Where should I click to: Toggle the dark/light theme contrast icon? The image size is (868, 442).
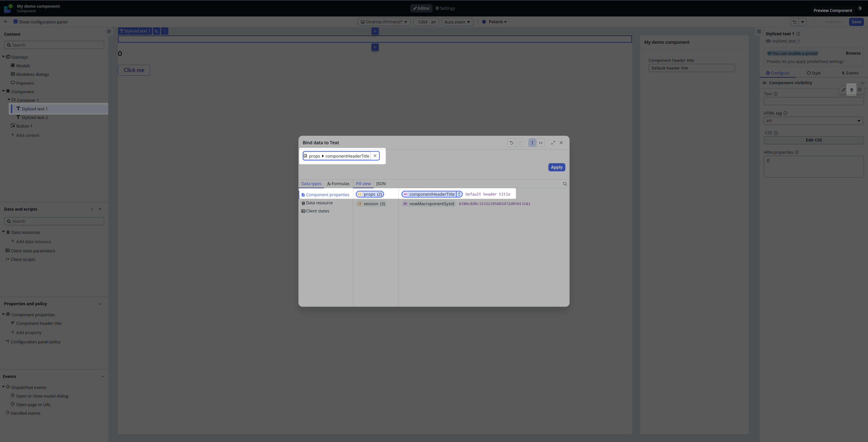click(860, 8)
